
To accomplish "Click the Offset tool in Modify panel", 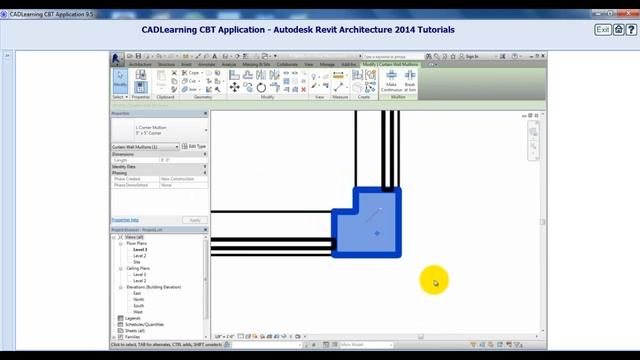I will (248, 75).
